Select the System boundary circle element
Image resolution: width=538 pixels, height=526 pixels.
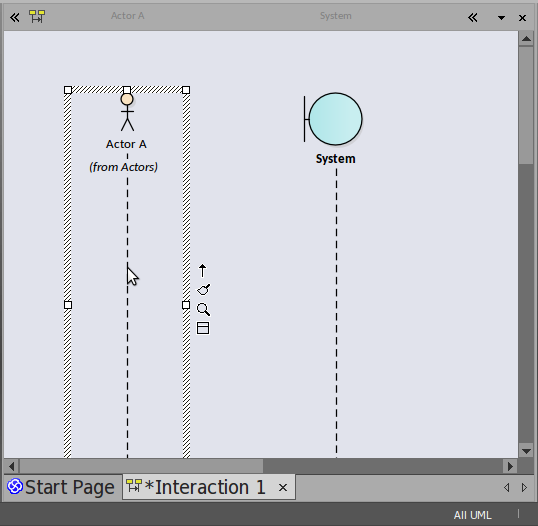point(333,119)
